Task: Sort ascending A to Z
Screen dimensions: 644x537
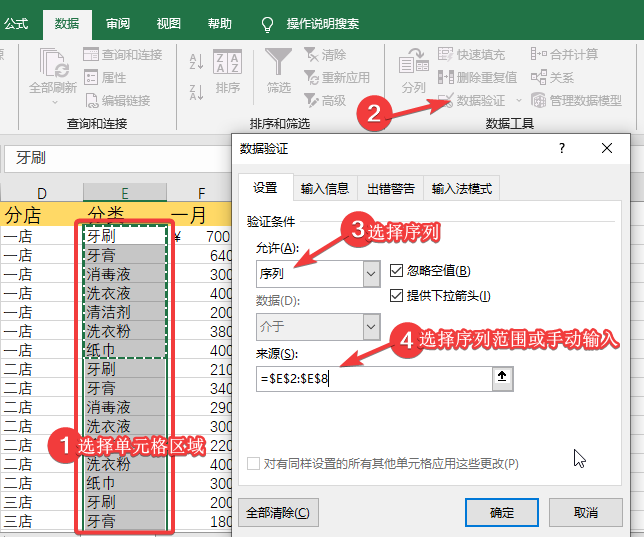Action: tap(196, 62)
